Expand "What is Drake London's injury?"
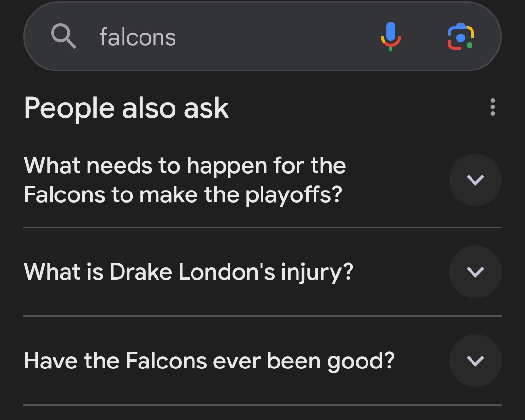Screen dimensions: 525x420 [x=262, y=272]
